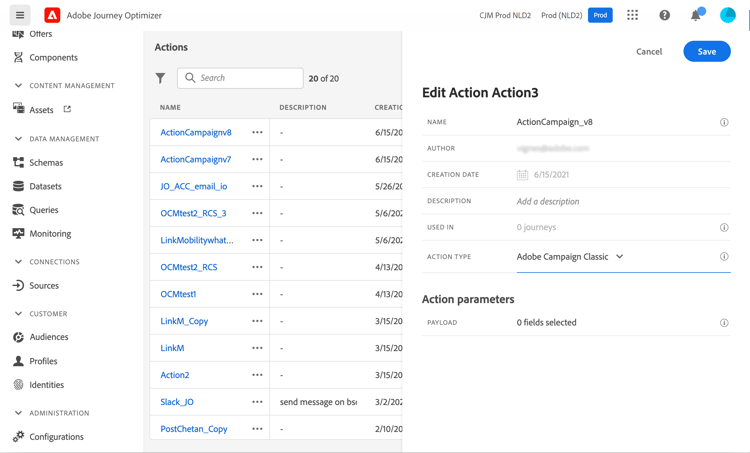Click the filter funnel icon
This screenshot has width=750, height=453.
[161, 78]
